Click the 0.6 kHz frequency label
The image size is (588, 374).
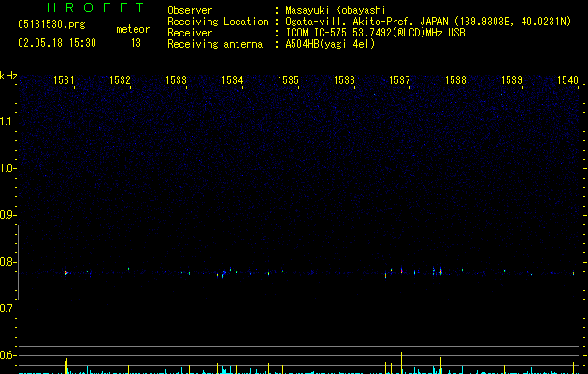tap(7, 355)
